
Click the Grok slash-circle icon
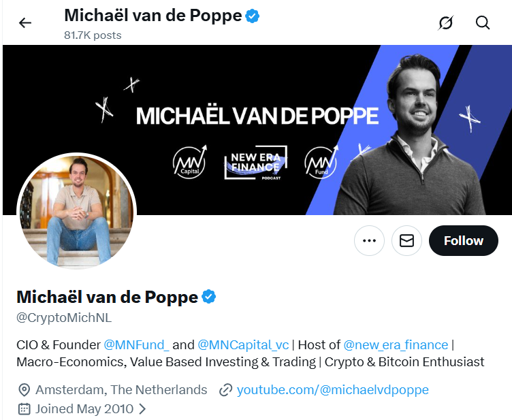coord(445,23)
